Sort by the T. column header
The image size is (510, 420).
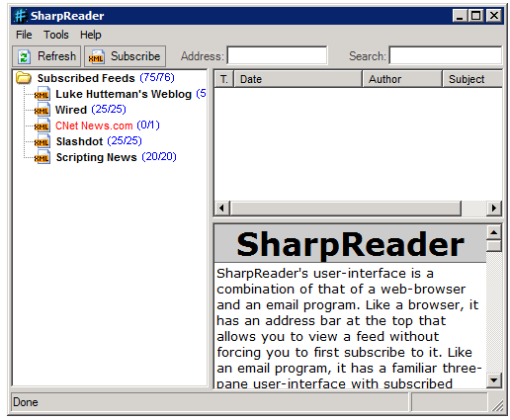(224, 79)
